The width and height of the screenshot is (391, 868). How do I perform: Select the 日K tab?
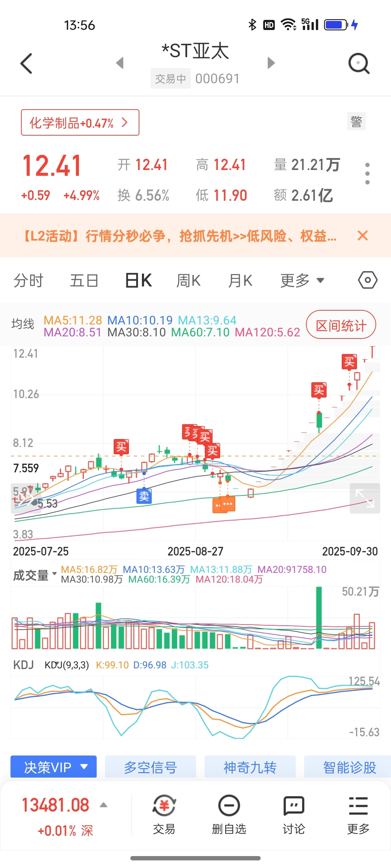pyautogui.click(x=139, y=281)
